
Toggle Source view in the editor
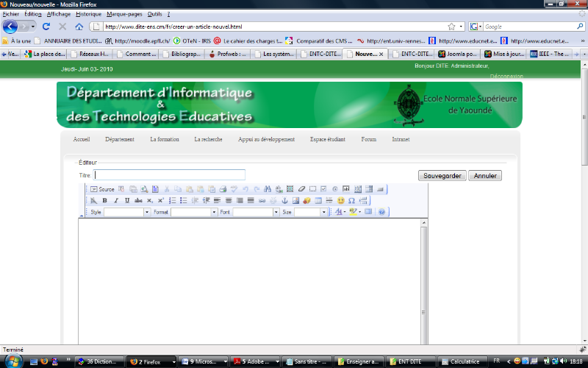[102, 189]
